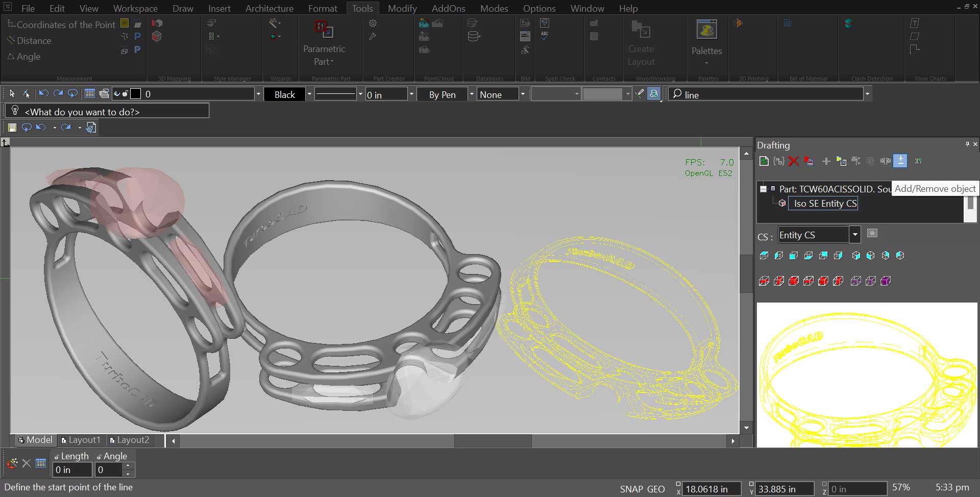Click the Create Layout button
The width and height of the screenshot is (980, 497).
(641, 43)
